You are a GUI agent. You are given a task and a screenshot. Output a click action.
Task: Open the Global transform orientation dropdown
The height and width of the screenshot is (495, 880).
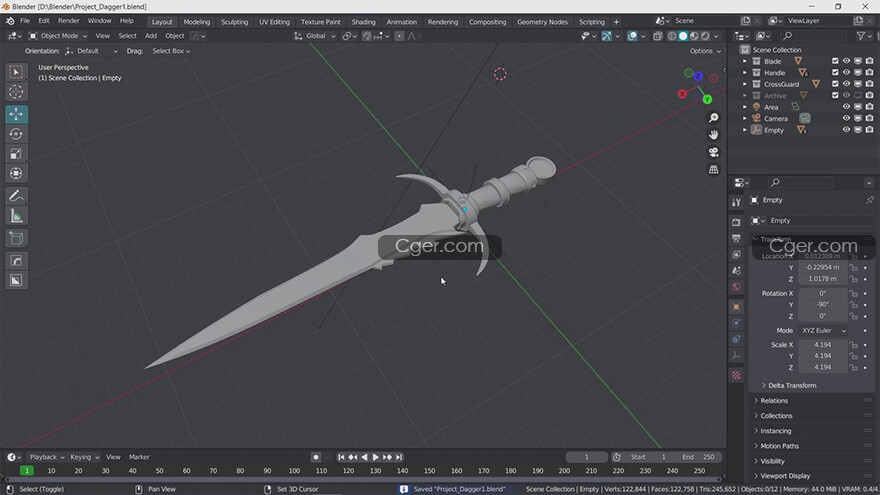click(x=315, y=36)
